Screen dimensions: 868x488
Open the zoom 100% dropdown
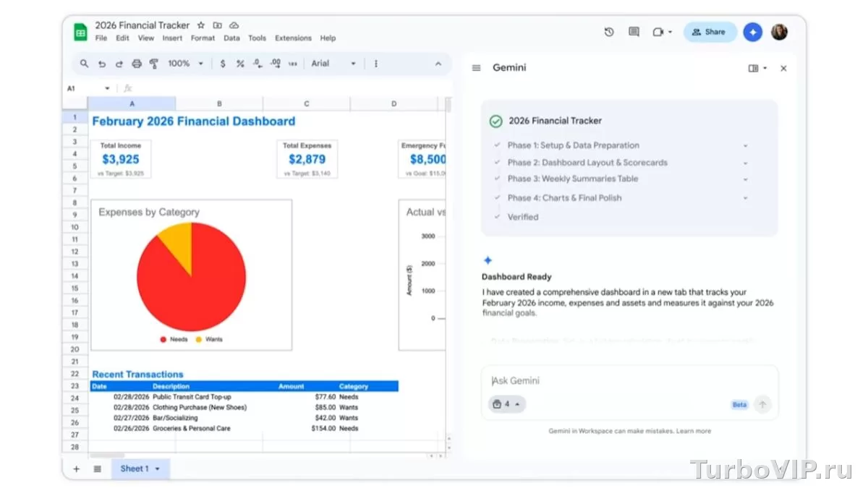186,64
